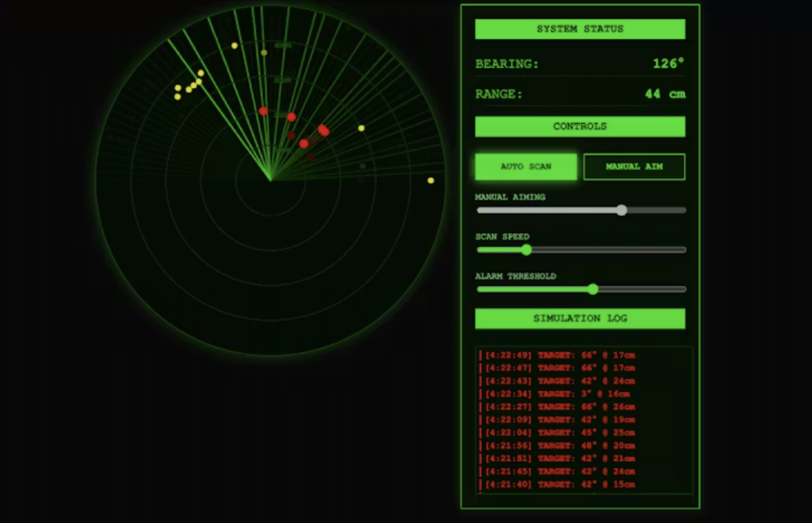Click the topmost yellow radar blip
The image size is (812, 523).
[x=235, y=46]
